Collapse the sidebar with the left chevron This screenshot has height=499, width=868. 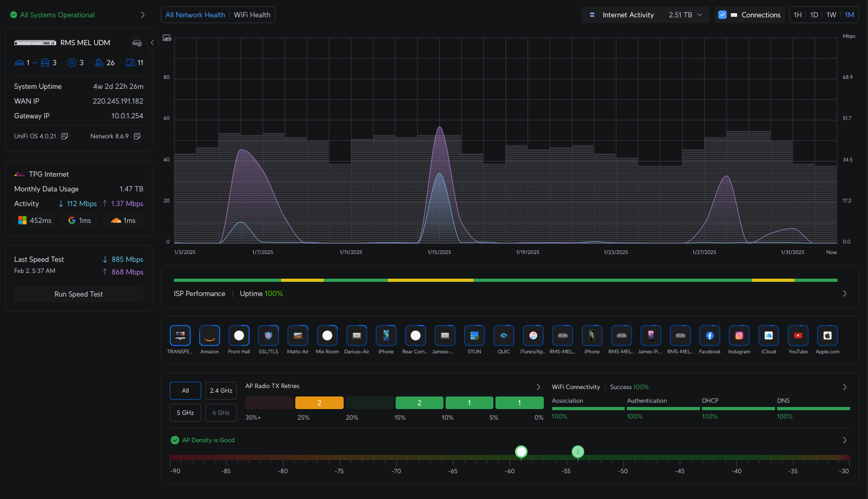pyautogui.click(x=152, y=43)
